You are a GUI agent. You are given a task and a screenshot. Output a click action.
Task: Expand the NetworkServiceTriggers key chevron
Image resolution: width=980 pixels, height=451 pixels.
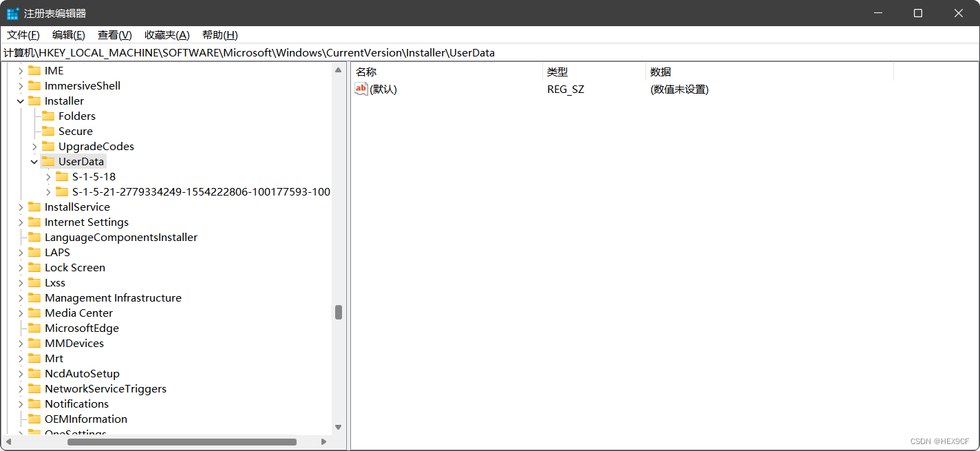21,389
